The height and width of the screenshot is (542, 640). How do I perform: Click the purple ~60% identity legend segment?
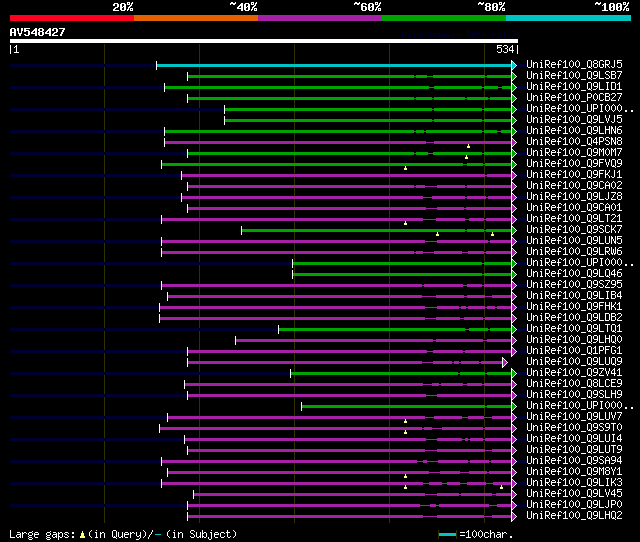pos(320,18)
